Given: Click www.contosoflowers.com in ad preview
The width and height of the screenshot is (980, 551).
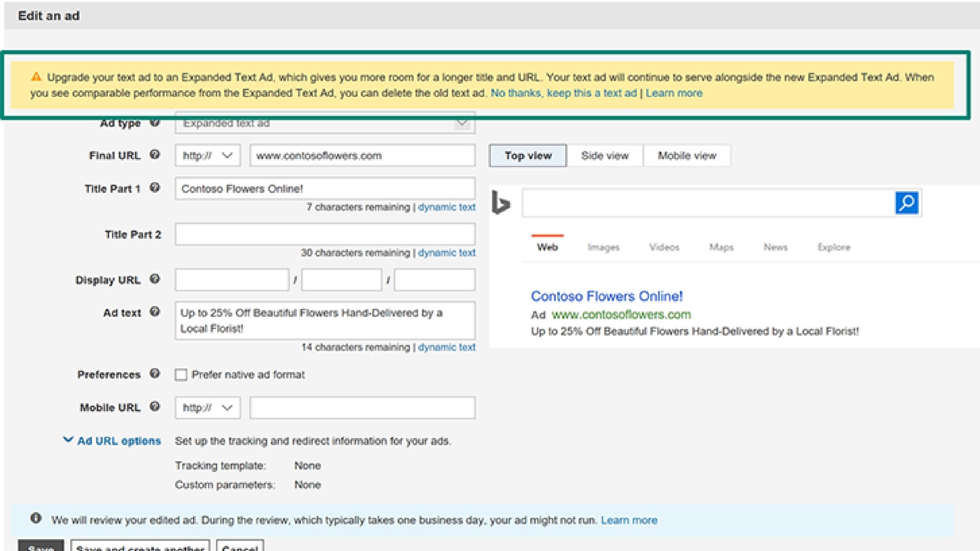Looking at the screenshot, I should coord(621,314).
